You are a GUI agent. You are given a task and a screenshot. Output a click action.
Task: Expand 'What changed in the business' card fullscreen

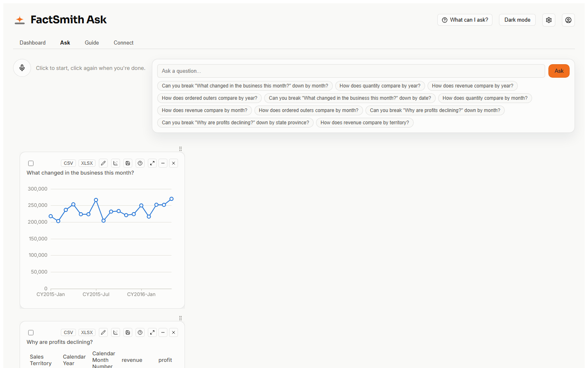pyautogui.click(x=152, y=163)
